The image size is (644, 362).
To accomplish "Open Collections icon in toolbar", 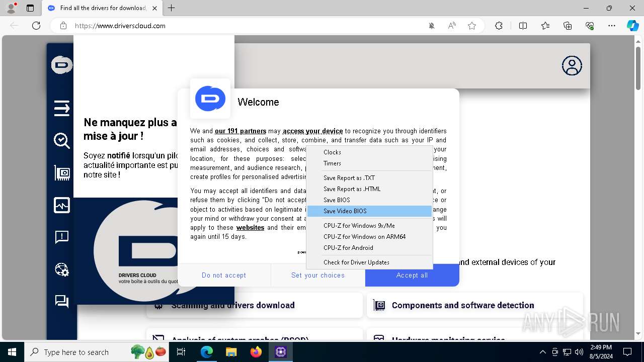I will [568, 26].
